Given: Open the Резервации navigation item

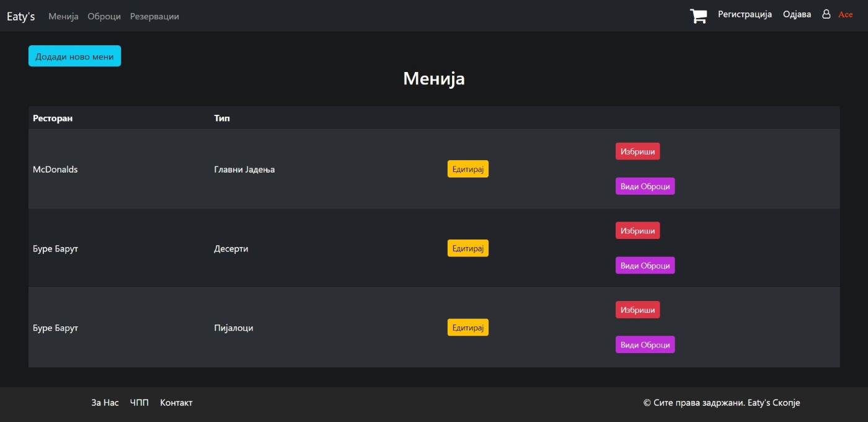Looking at the screenshot, I should click(x=154, y=17).
